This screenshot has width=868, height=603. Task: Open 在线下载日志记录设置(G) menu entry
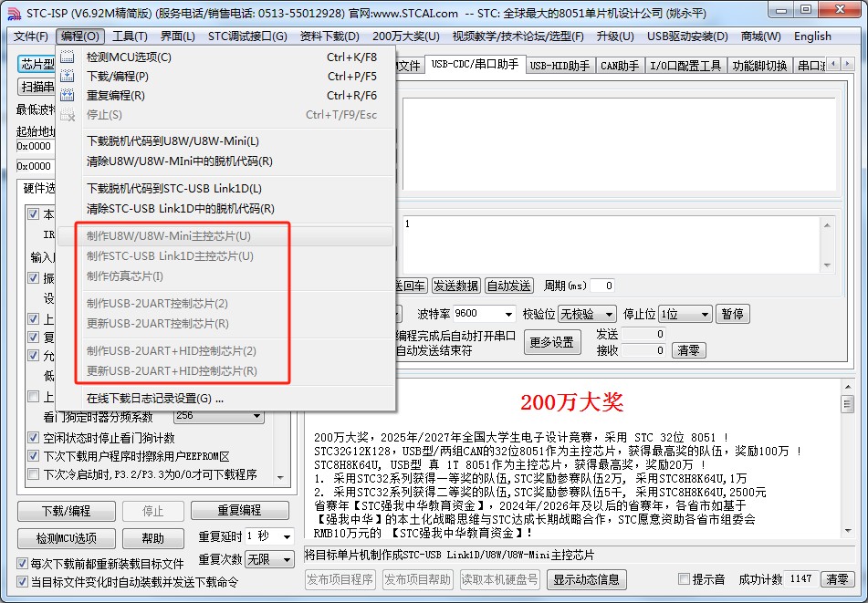click(225, 399)
